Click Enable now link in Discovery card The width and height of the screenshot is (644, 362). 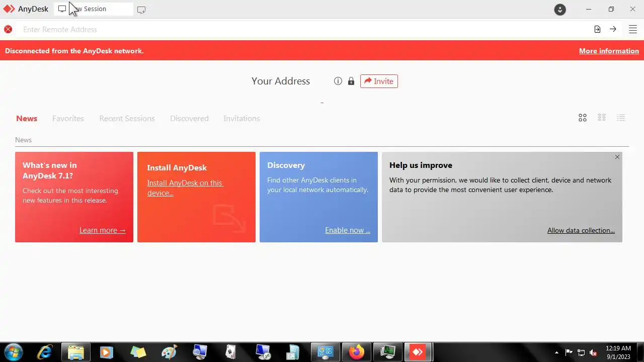[x=348, y=230]
